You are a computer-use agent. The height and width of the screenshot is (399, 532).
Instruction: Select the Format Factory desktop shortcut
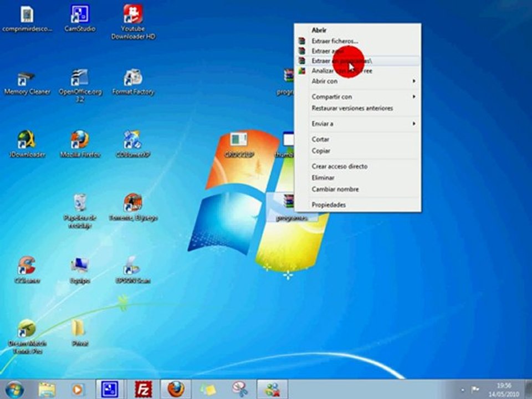click(x=133, y=83)
